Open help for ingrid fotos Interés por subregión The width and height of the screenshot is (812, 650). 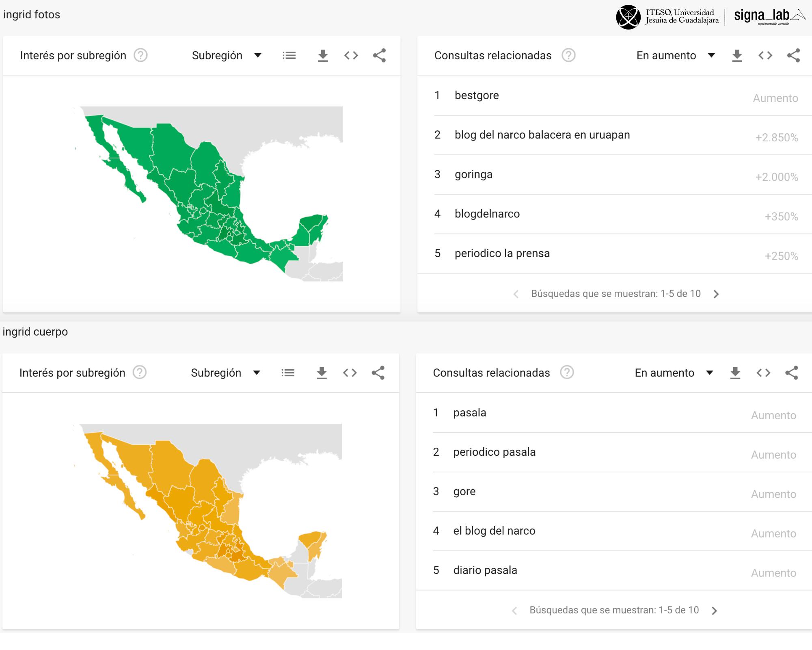click(140, 55)
